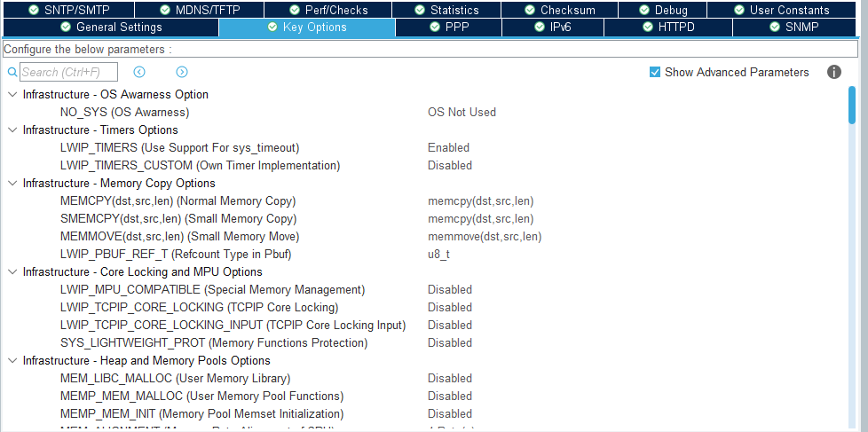Click the green check icon on SNTP/SMTP tab

(35, 10)
